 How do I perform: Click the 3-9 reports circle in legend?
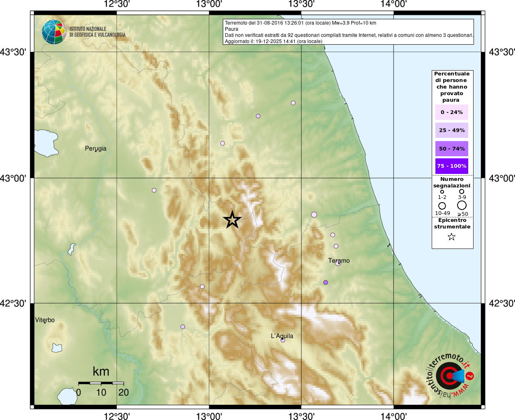click(462, 192)
